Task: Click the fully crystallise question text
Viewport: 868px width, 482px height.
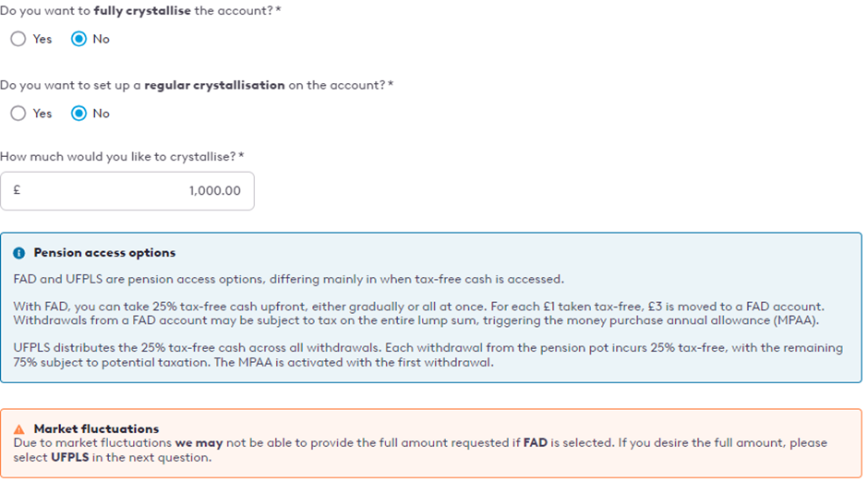Action: point(140,10)
